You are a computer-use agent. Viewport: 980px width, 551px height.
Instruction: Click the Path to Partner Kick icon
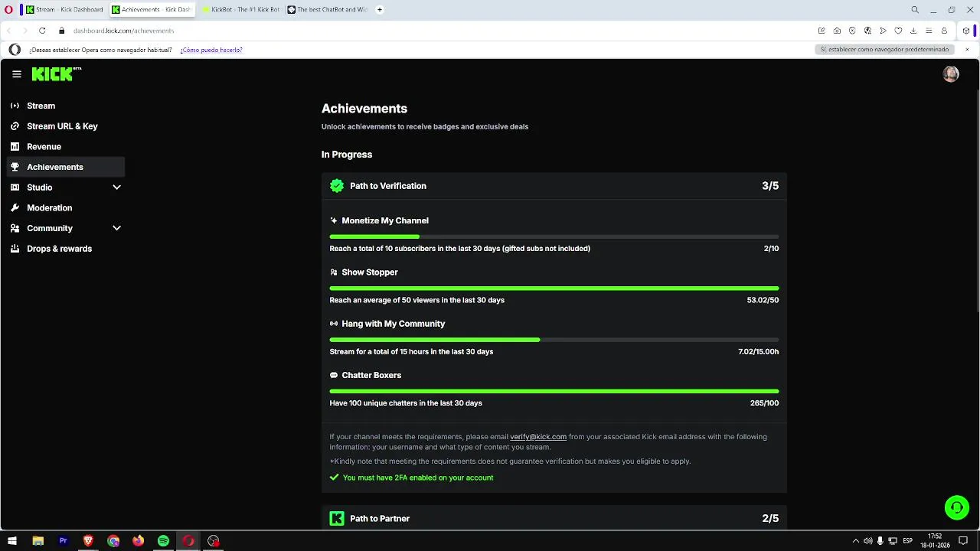337,519
